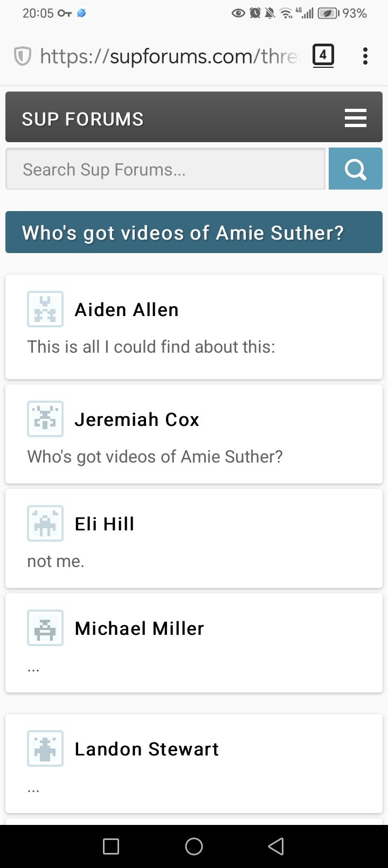Tap the Android recent apps square button
Viewport: 388px width, 868px height.
tap(111, 846)
